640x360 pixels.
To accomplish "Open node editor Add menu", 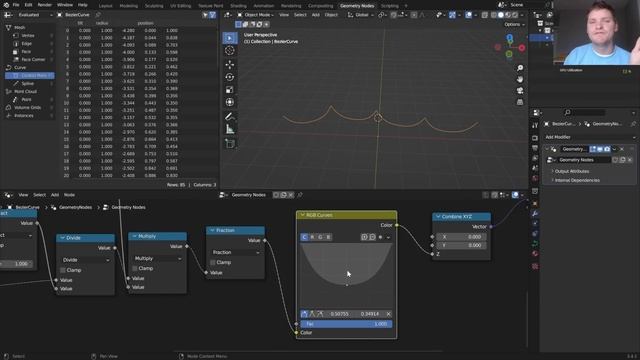I will point(55,195).
